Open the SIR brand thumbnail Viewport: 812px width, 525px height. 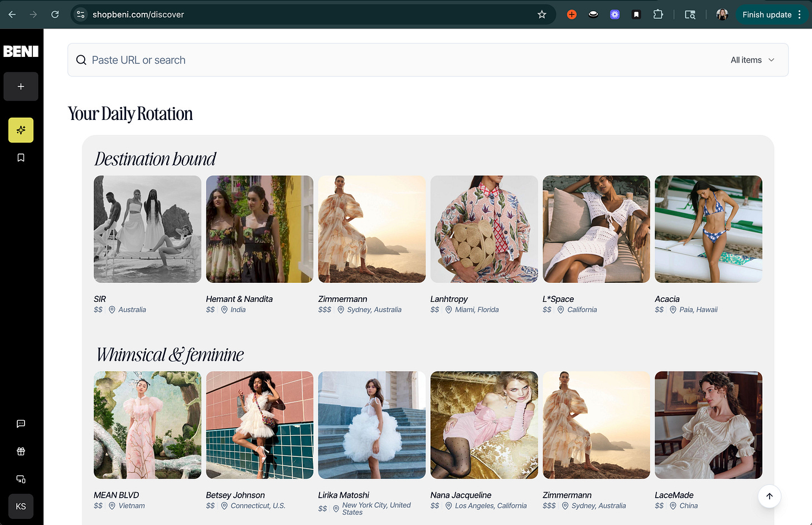pyautogui.click(x=147, y=229)
